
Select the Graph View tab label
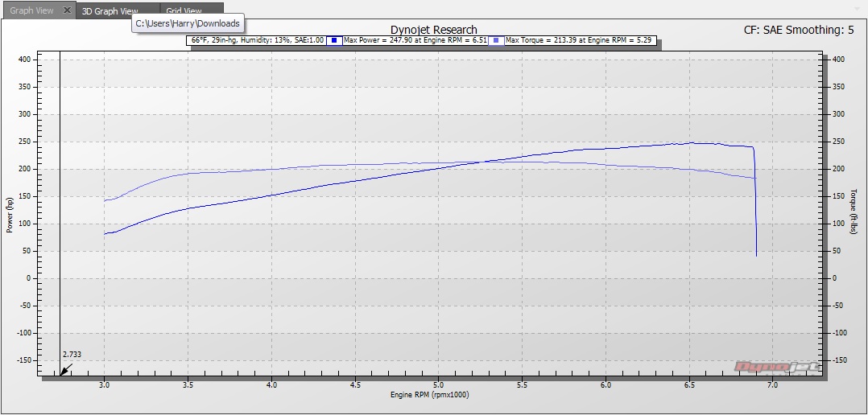32,10
